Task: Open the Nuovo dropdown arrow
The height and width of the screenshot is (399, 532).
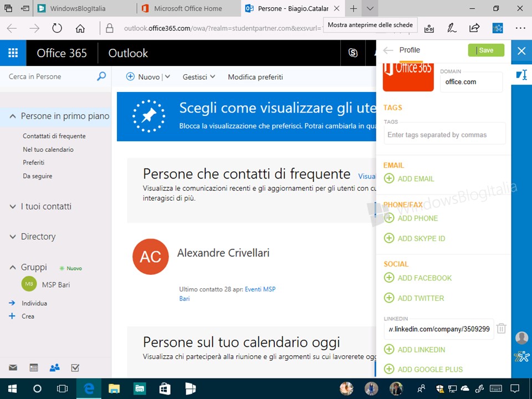Action: coord(167,76)
